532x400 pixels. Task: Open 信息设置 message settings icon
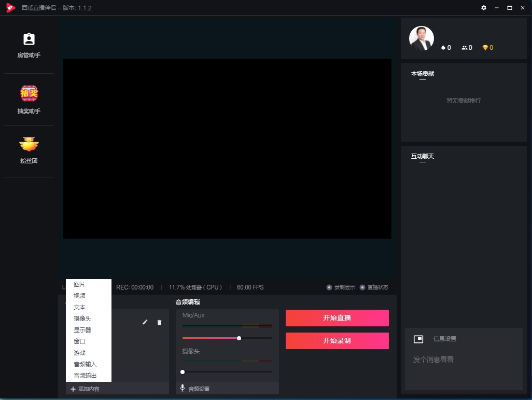pos(418,338)
